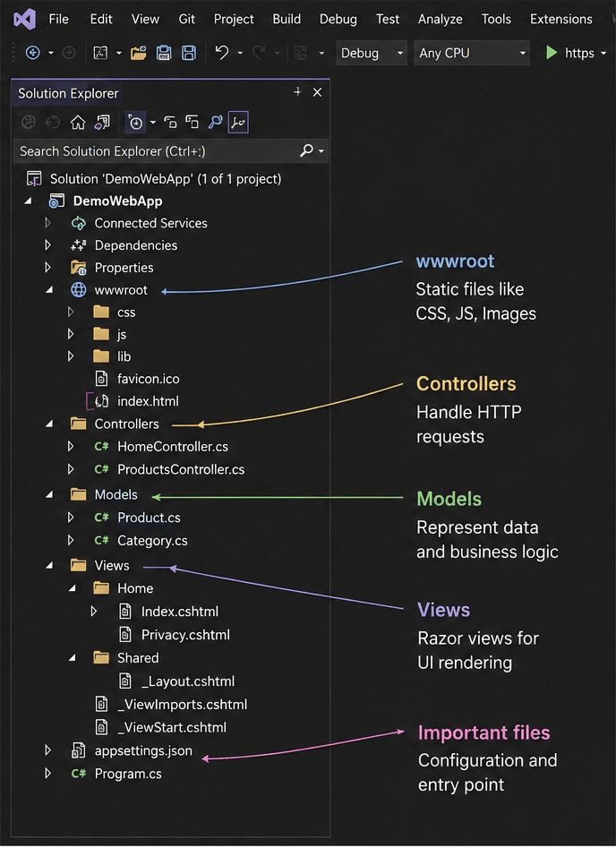The height and width of the screenshot is (848, 616).
Task: Start debugging with the green play icon
Action: tap(552, 53)
